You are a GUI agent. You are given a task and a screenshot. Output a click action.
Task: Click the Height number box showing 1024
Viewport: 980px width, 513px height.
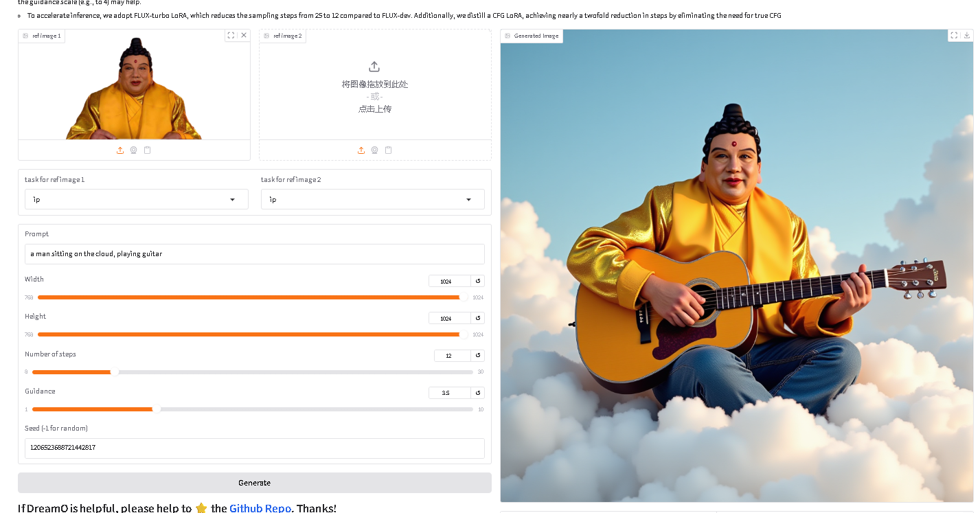450,318
